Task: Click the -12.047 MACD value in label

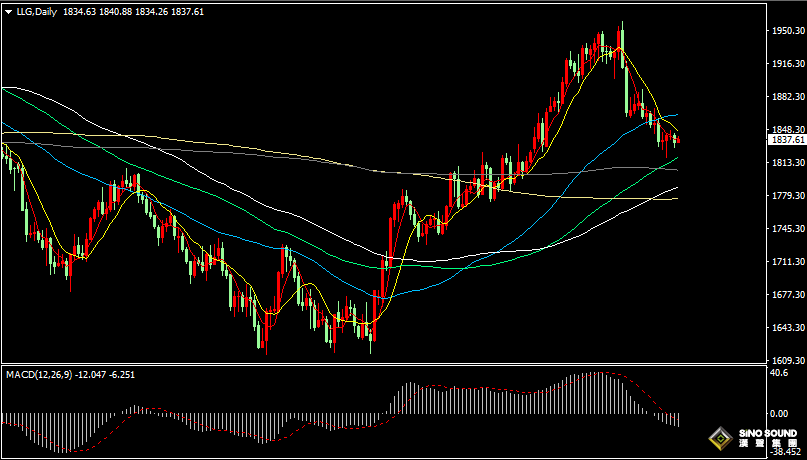Action: tap(91, 375)
